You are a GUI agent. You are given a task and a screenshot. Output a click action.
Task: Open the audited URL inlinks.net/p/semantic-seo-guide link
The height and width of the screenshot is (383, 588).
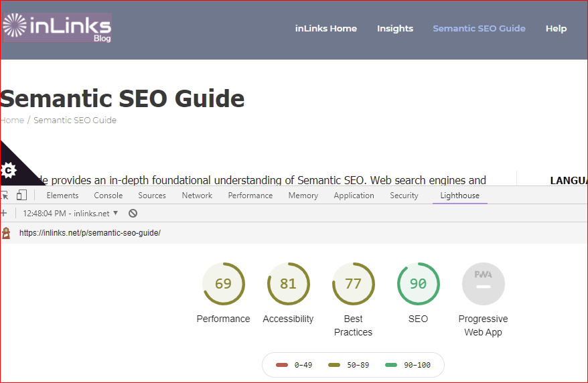(x=90, y=233)
